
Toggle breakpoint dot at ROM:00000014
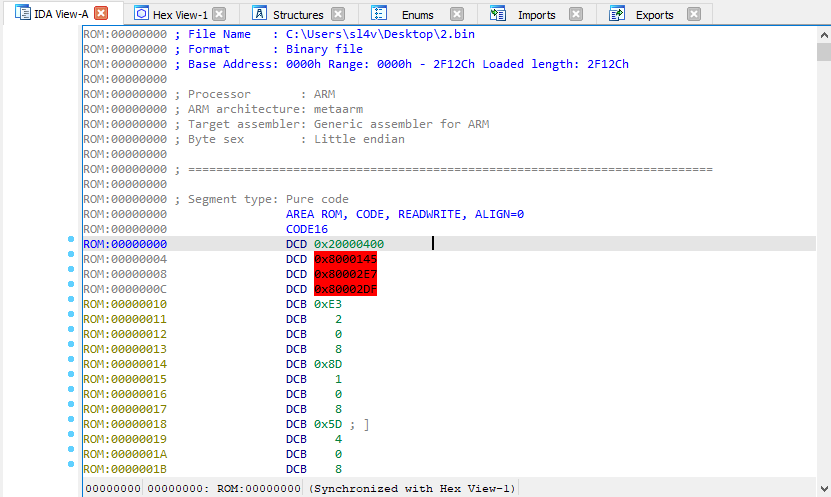pyautogui.click(x=71, y=359)
